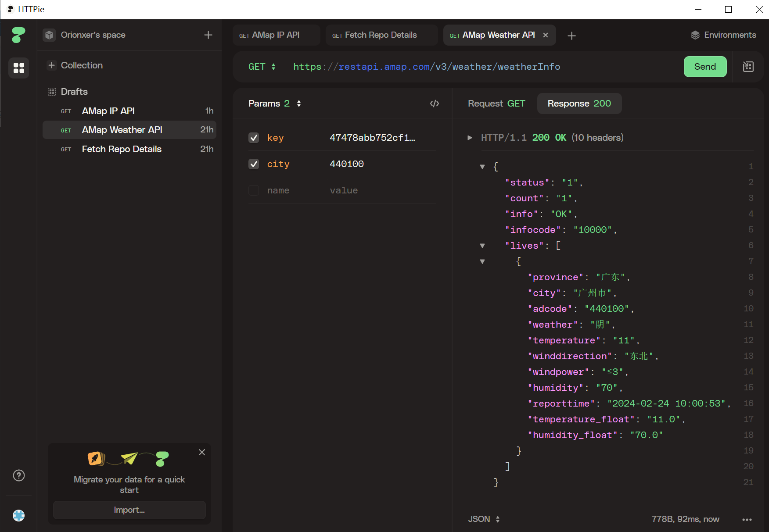Open the Collection section

pyautogui.click(x=82, y=65)
